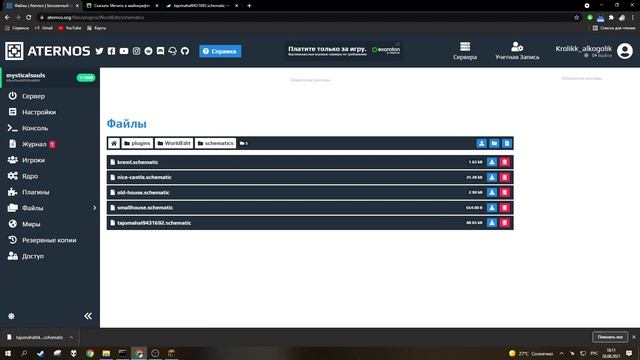Click the exaroton advertisement banner

pos(344,51)
